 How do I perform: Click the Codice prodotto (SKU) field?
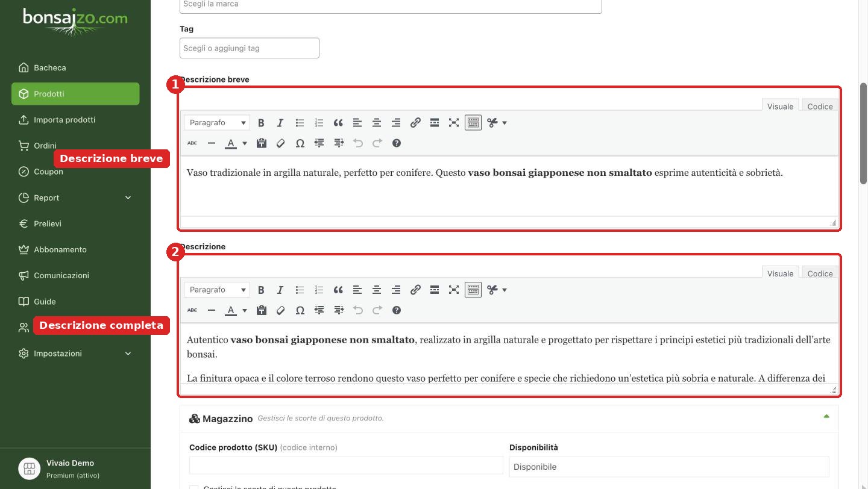point(346,466)
